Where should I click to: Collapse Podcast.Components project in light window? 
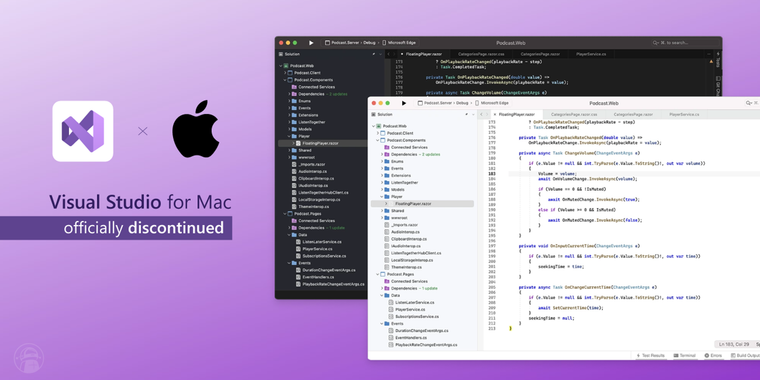click(378, 140)
